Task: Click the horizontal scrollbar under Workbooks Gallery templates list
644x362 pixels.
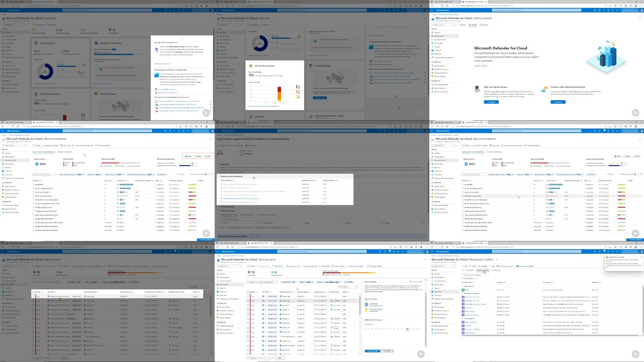Action: (x=550, y=336)
